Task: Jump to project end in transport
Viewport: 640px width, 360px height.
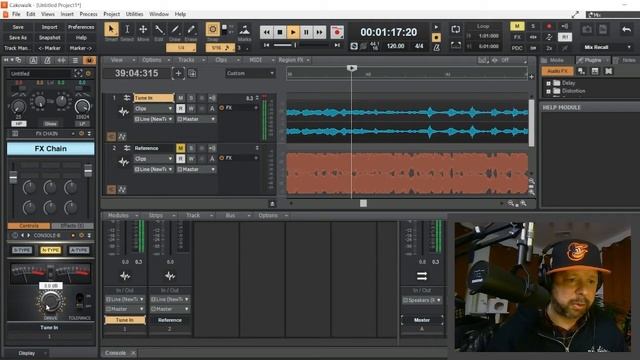Action: click(337, 45)
